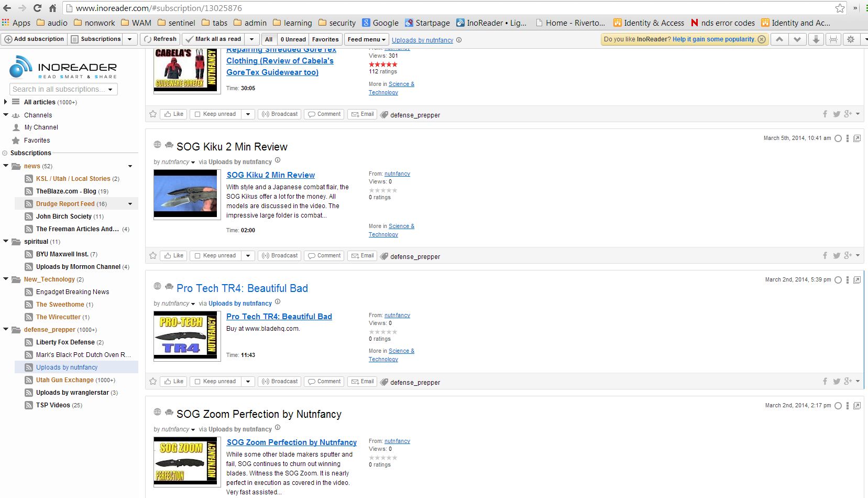Open Favorites star in sidebar
Screen dimensions: 868x498
[16, 140]
